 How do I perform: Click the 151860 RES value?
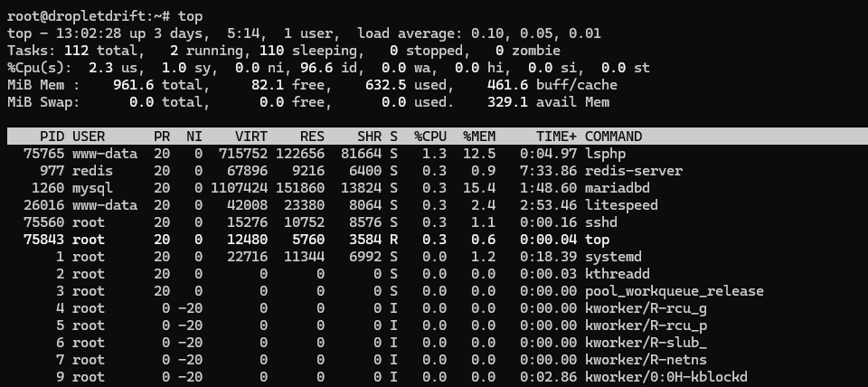[x=299, y=188]
